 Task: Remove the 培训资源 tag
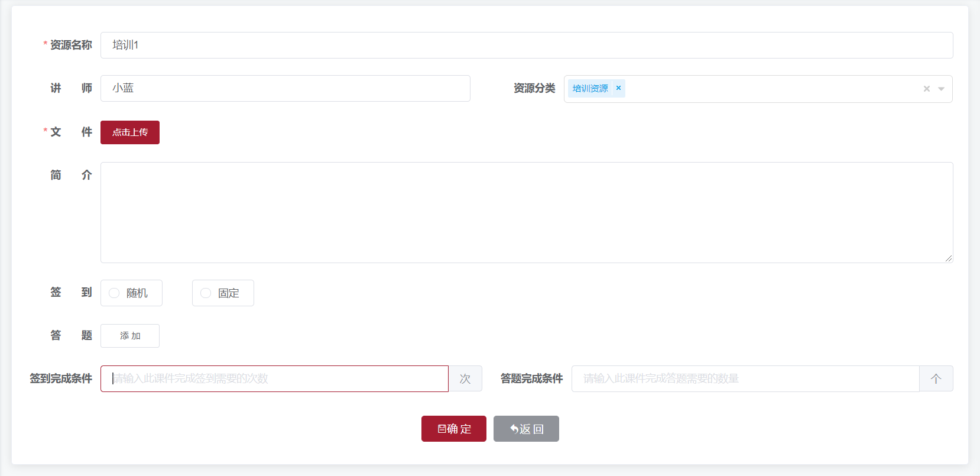618,88
